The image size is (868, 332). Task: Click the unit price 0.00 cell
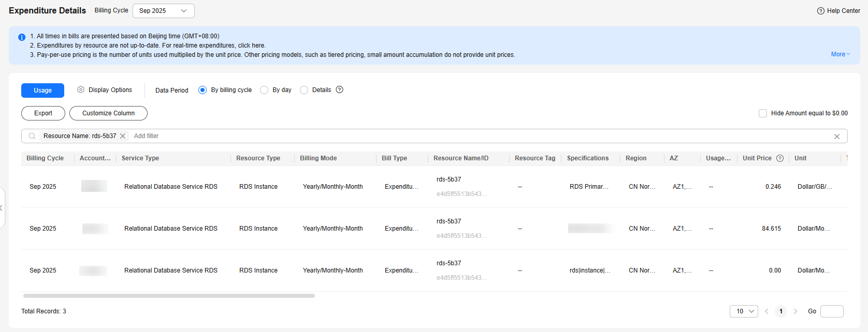[x=775, y=270]
